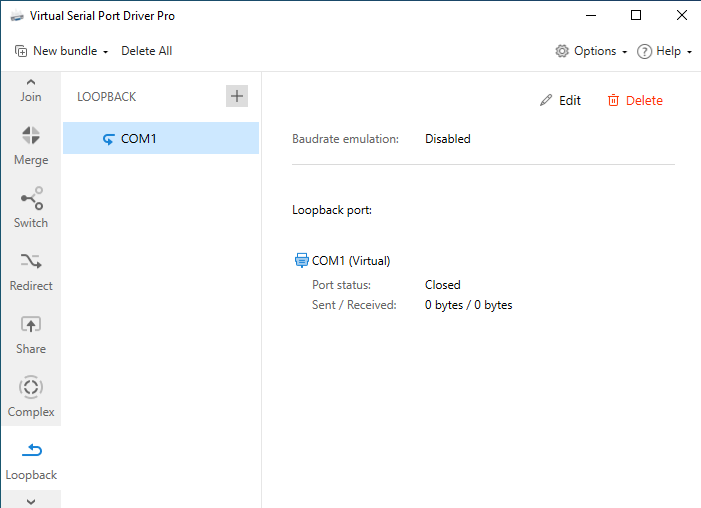Click the scroll-up chevron above Join
Image resolution: width=701 pixels, height=508 pixels.
[31, 82]
